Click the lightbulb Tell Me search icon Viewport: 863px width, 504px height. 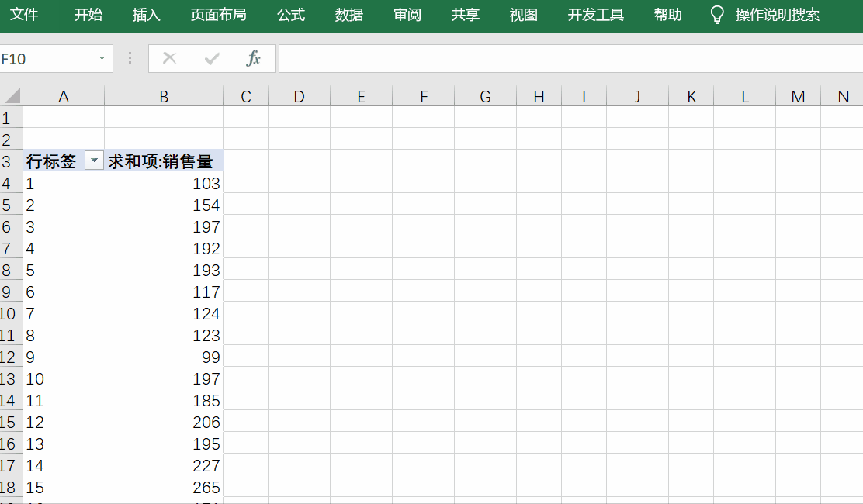click(718, 15)
